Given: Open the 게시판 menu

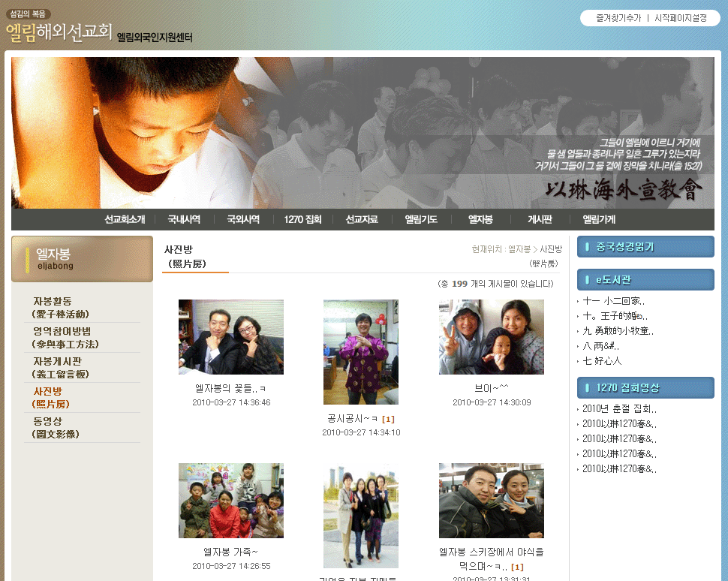Looking at the screenshot, I should [540, 219].
